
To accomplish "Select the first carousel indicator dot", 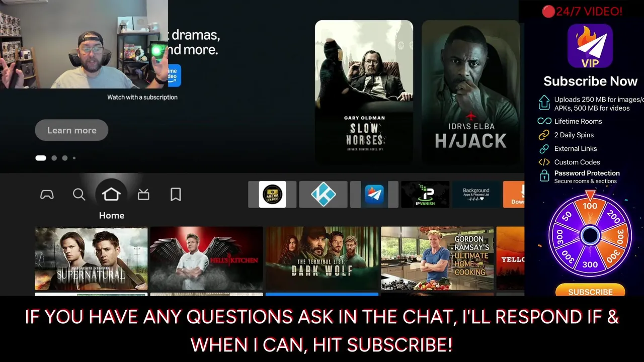I will (x=41, y=158).
